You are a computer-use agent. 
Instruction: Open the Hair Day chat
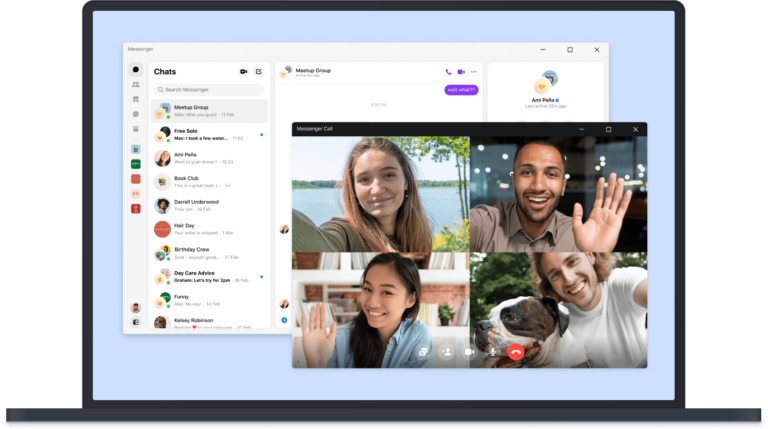coord(209,229)
